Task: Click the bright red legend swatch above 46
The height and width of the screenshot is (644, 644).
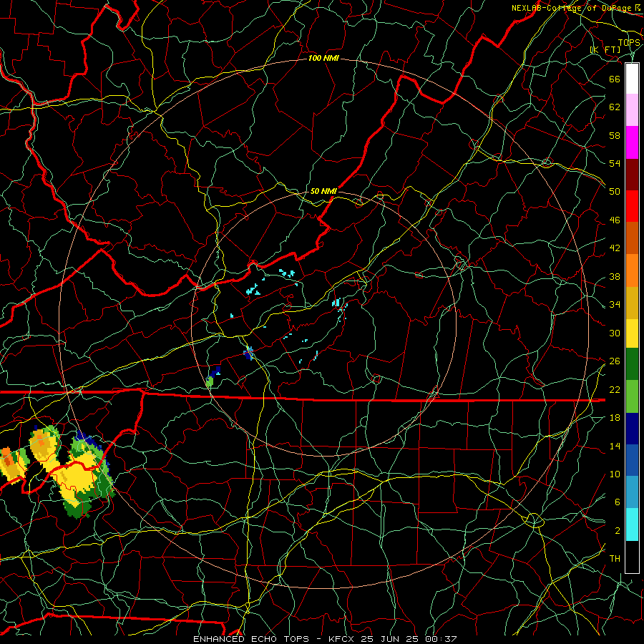Action: tap(632, 206)
